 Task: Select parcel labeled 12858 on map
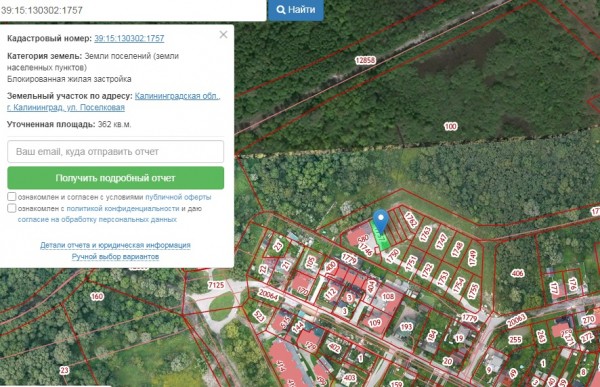pyautogui.click(x=365, y=60)
